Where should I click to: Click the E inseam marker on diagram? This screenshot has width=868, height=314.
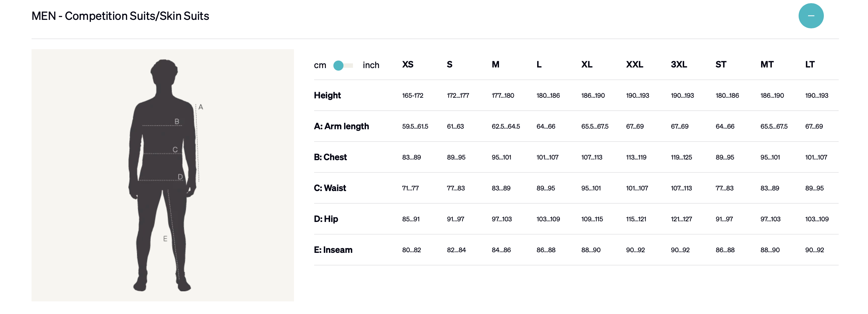165,239
